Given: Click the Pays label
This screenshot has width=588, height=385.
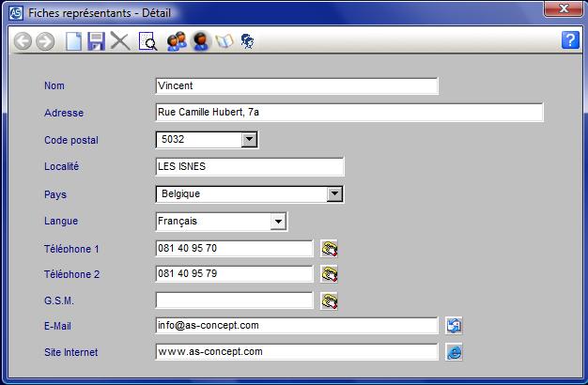Looking at the screenshot, I should coord(55,194).
